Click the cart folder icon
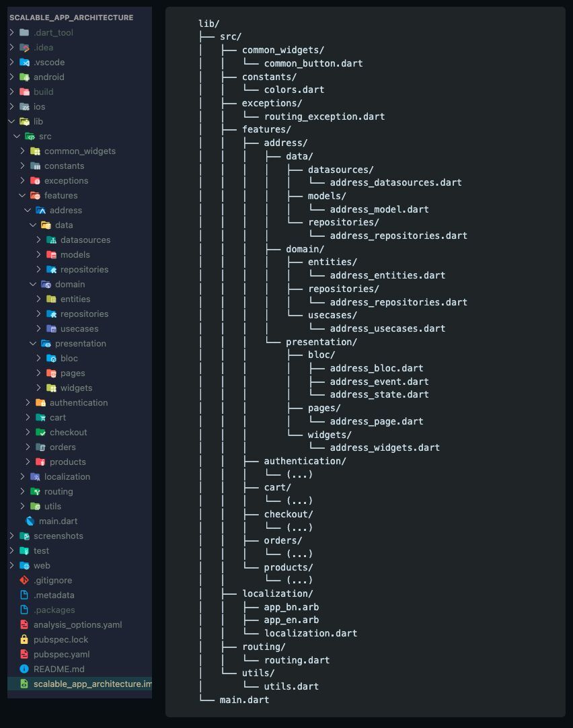 [x=40, y=417]
